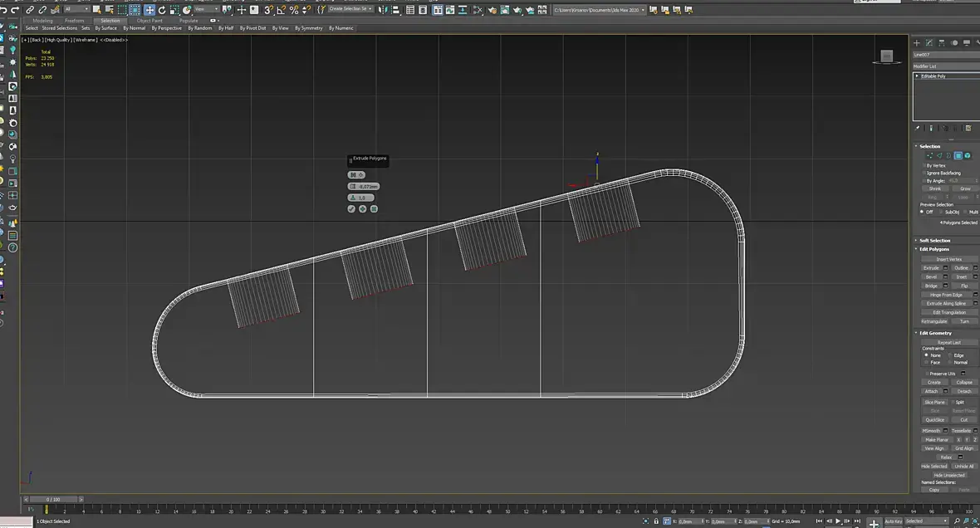This screenshot has height=528, width=980.
Task: Click the ViewCube in viewport corner
Action: coord(886,56)
